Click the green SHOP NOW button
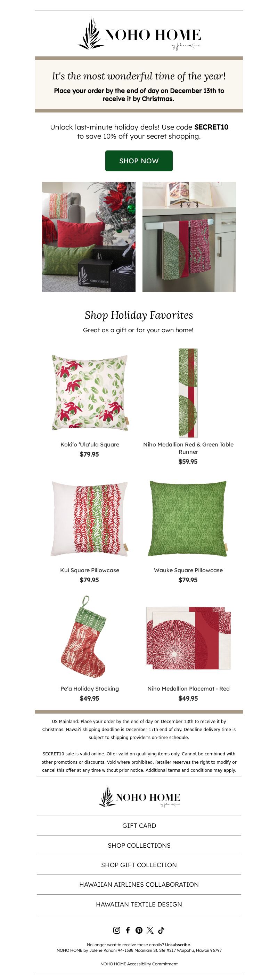 pos(139,161)
